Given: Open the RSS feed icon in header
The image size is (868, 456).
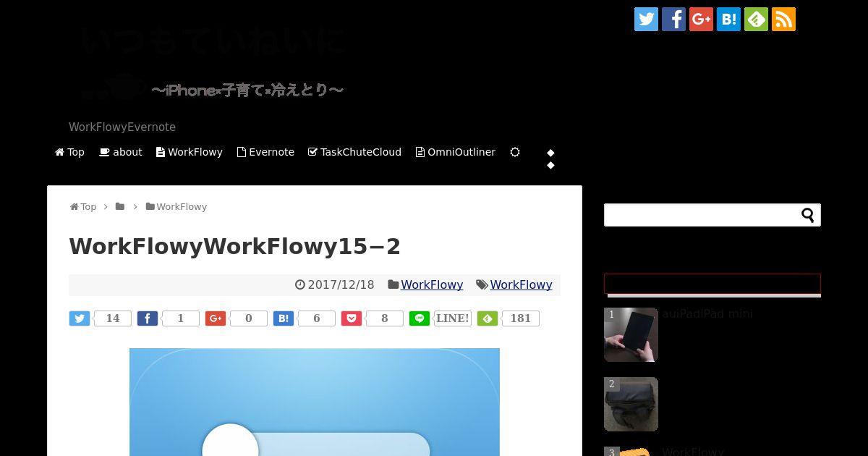Looking at the screenshot, I should pyautogui.click(x=783, y=20).
